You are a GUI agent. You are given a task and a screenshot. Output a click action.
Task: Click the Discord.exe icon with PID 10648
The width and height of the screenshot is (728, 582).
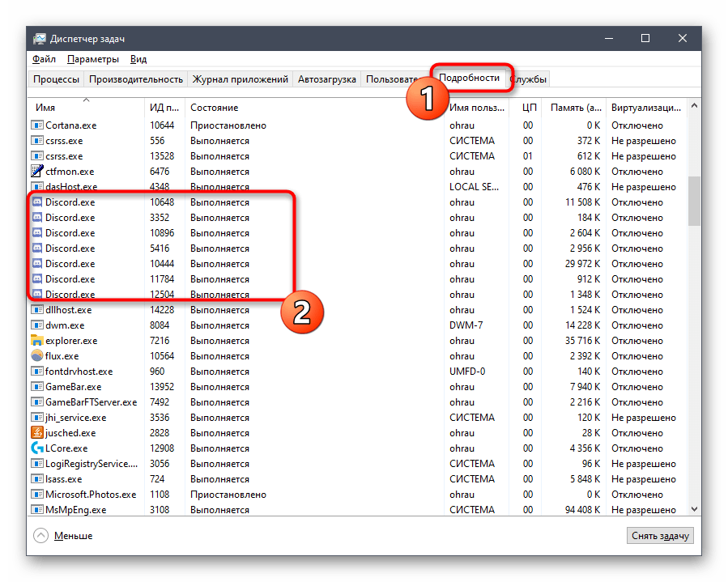point(36,202)
